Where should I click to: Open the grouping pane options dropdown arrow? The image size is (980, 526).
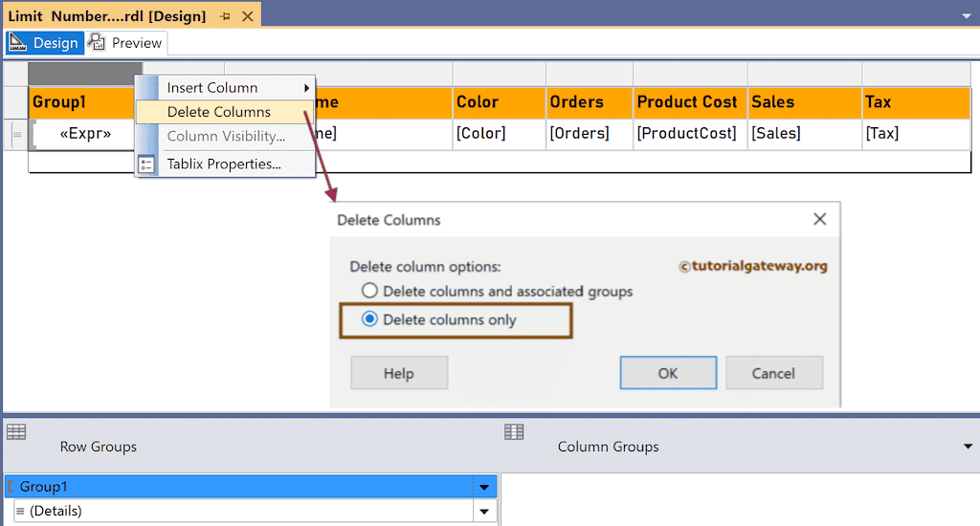968,447
